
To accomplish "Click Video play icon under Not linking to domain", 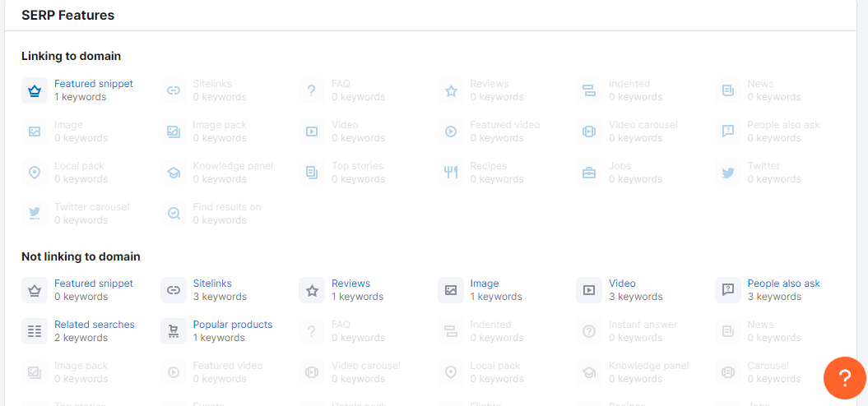I will point(590,290).
